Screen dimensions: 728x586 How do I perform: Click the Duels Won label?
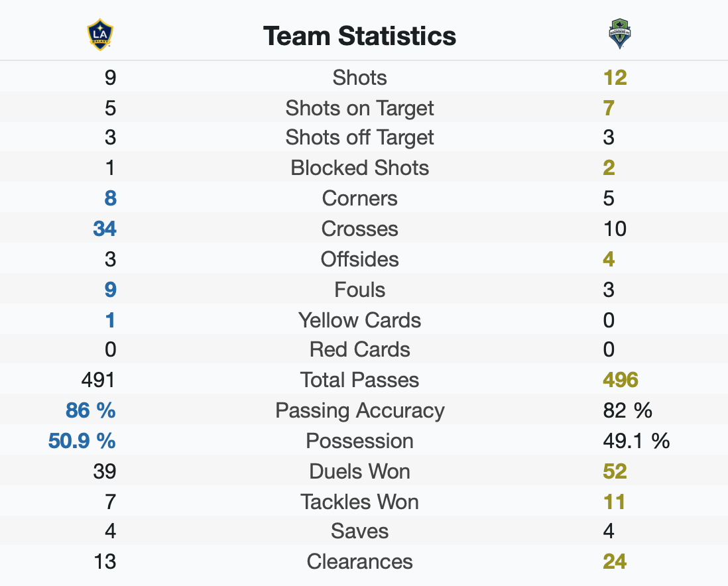pos(359,471)
